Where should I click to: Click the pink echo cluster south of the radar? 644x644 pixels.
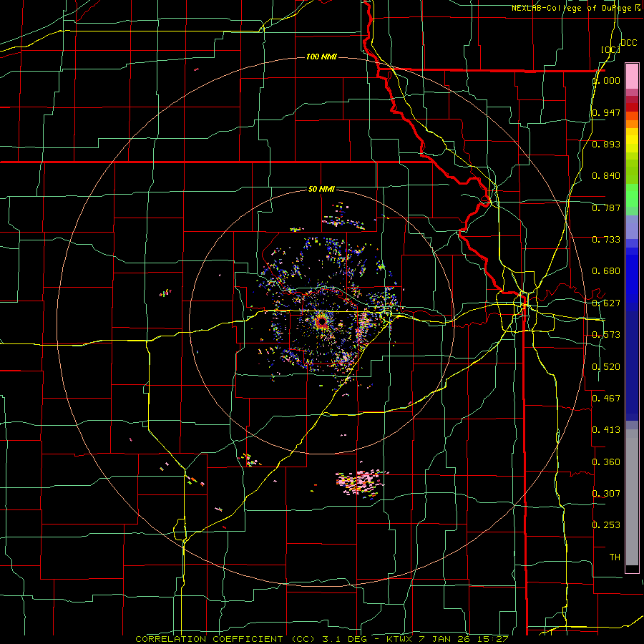(360, 483)
